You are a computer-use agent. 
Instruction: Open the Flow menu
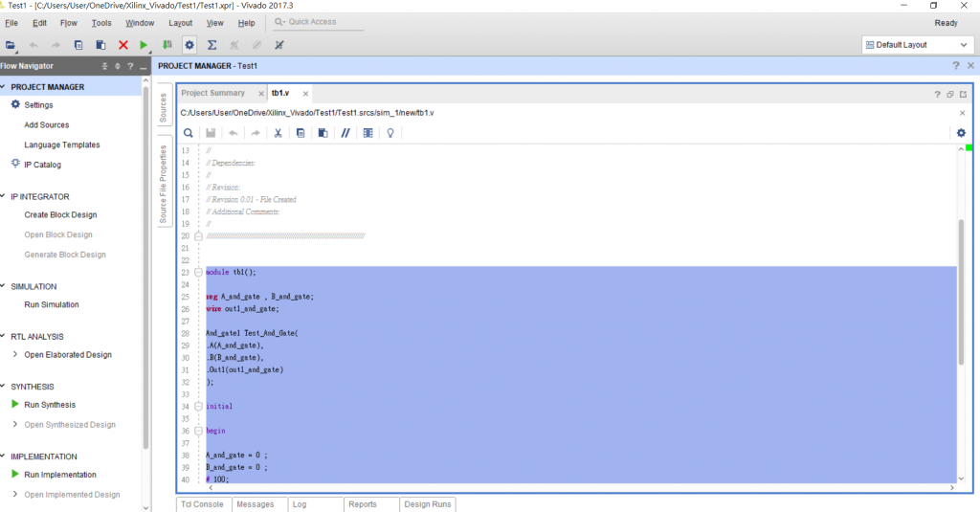(x=69, y=23)
